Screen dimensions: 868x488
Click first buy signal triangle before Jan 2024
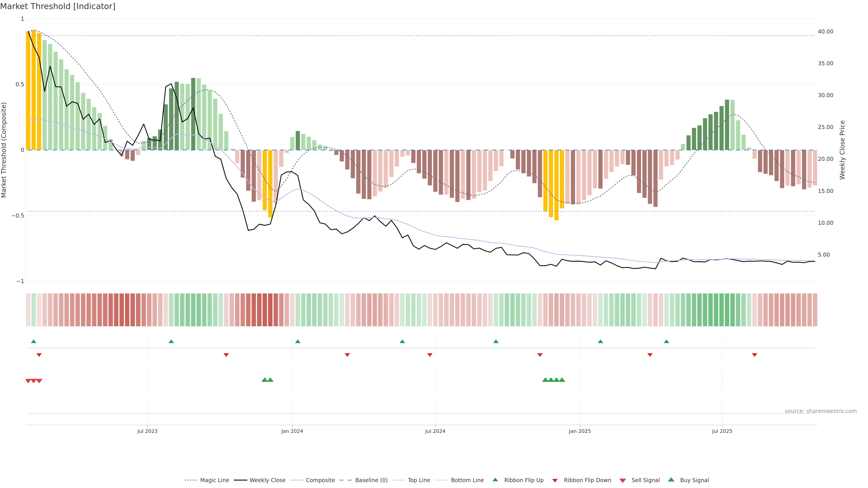[264, 380]
